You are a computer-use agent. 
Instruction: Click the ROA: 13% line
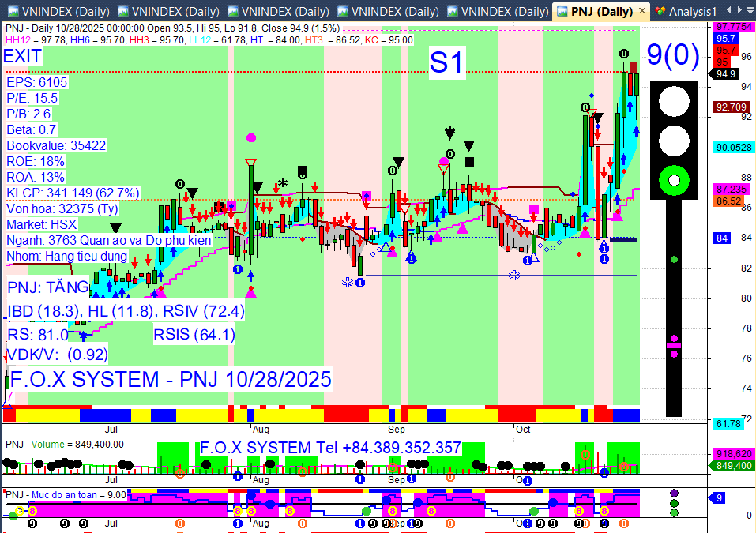36,178
